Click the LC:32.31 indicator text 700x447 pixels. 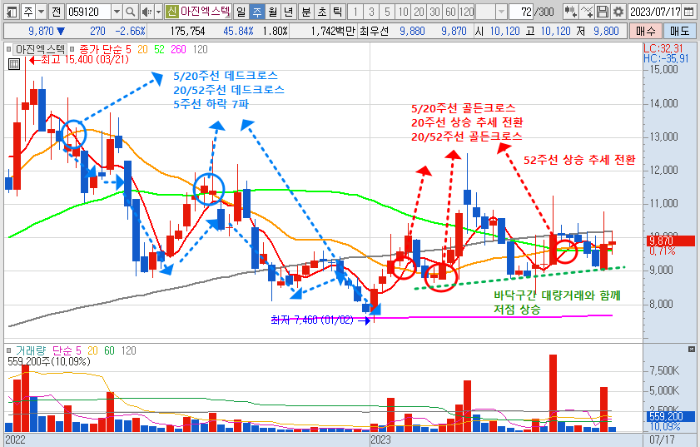(x=663, y=49)
